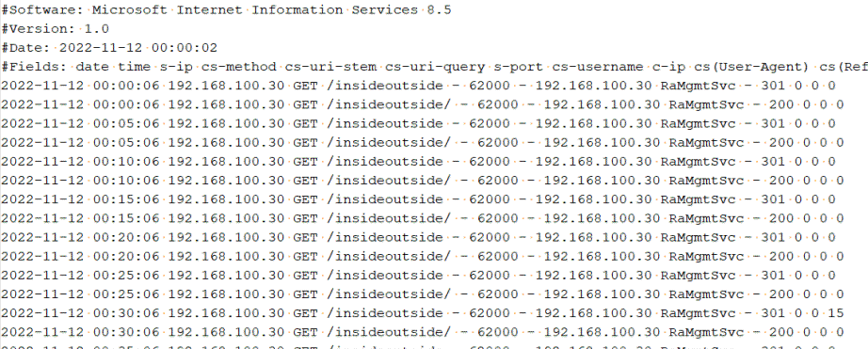Image resolution: width=868 pixels, height=349 pixels.
Task: Click the cs-uri-stem field name
Action: click(330, 67)
